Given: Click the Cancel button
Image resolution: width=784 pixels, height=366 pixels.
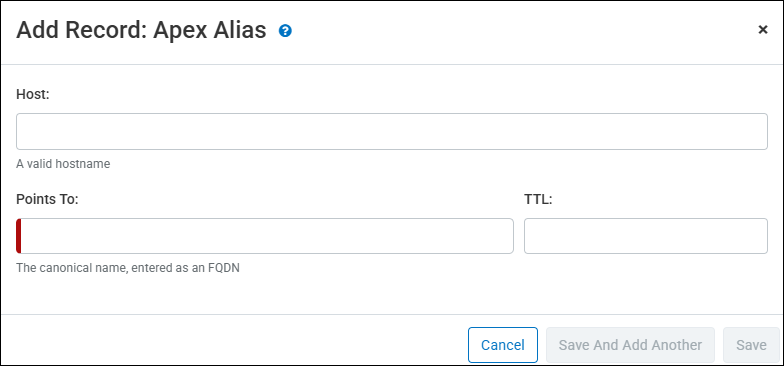Looking at the screenshot, I should click(502, 345).
